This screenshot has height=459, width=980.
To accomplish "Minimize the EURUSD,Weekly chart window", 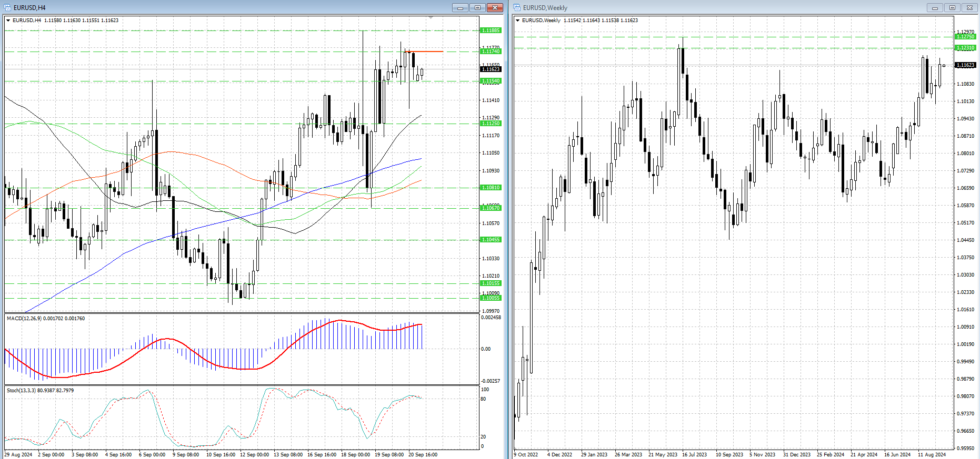I will pyautogui.click(x=935, y=7).
